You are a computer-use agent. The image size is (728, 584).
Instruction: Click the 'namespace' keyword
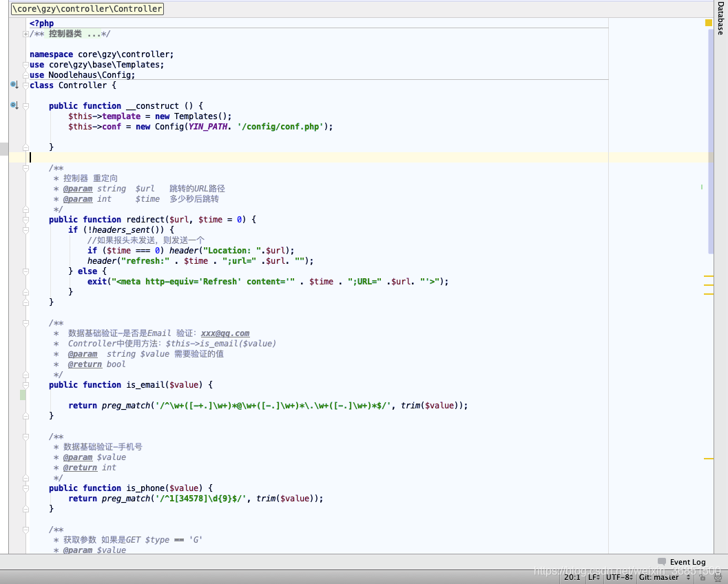[51, 54]
